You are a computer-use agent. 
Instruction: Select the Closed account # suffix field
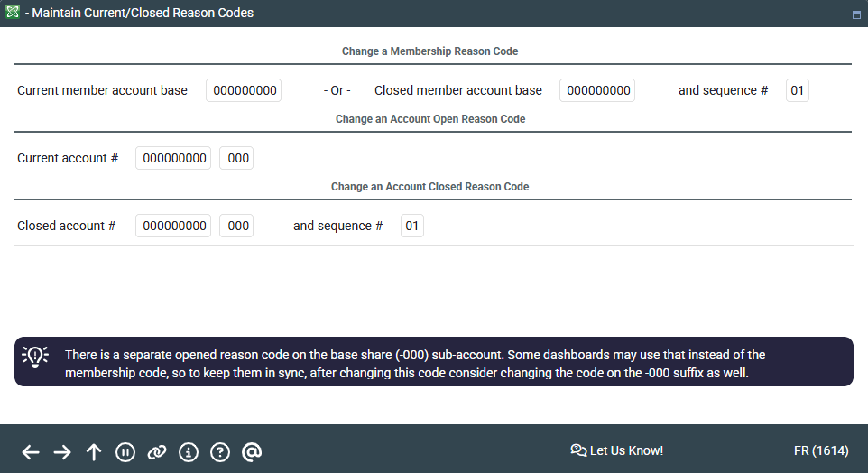tap(236, 226)
